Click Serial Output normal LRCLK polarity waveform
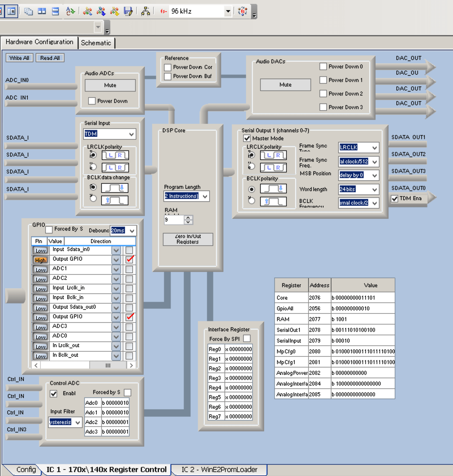Screen dimensions: 453x476 coord(273,155)
